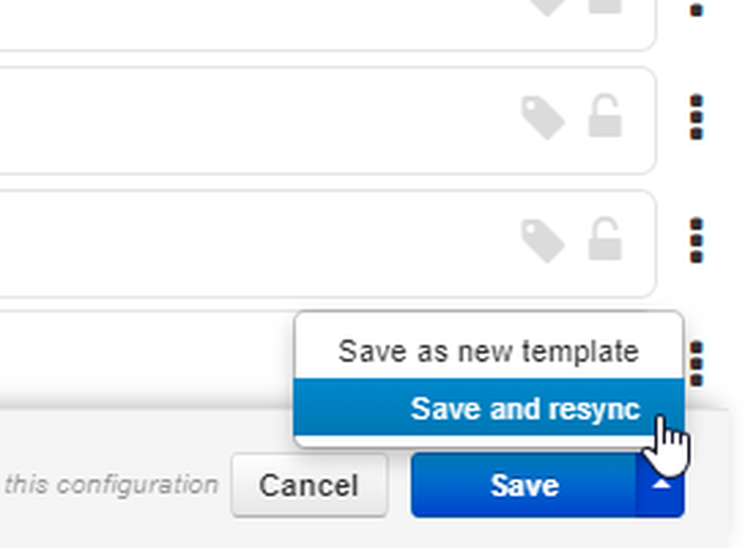Open the three-dot menu of the cut-off top row
Screen dimensions: 756x548
pyautogui.click(x=696, y=9)
